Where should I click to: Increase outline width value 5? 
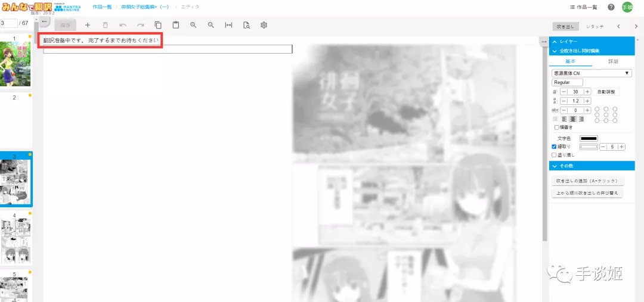click(x=622, y=147)
